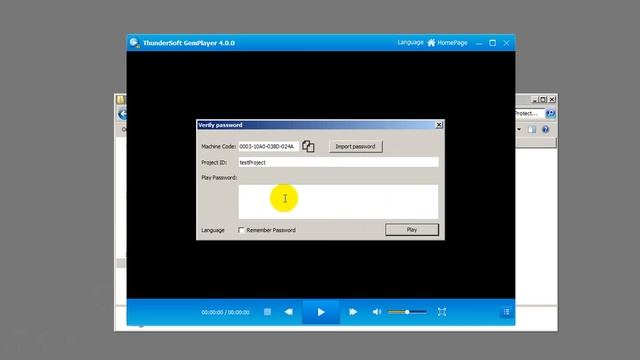Viewport: 640px width, 360px height.
Task: Click the search icon in the background Explorer window
Action: 550,113
